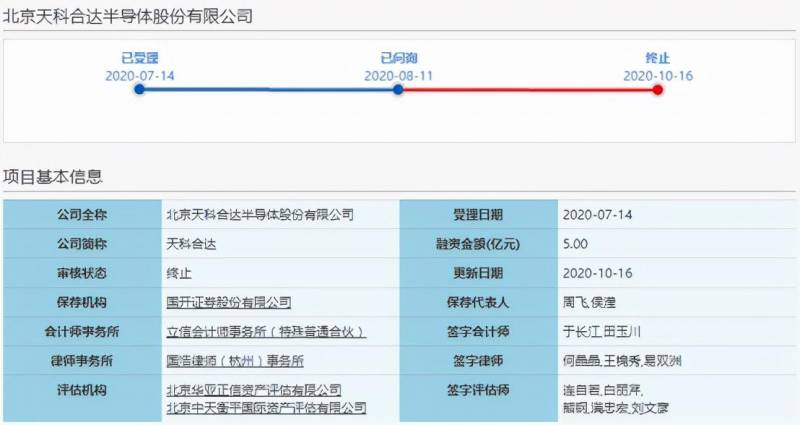Click the timeline date 2020-10-16
Screen dimensions: 800x425
[x=658, y=76]
